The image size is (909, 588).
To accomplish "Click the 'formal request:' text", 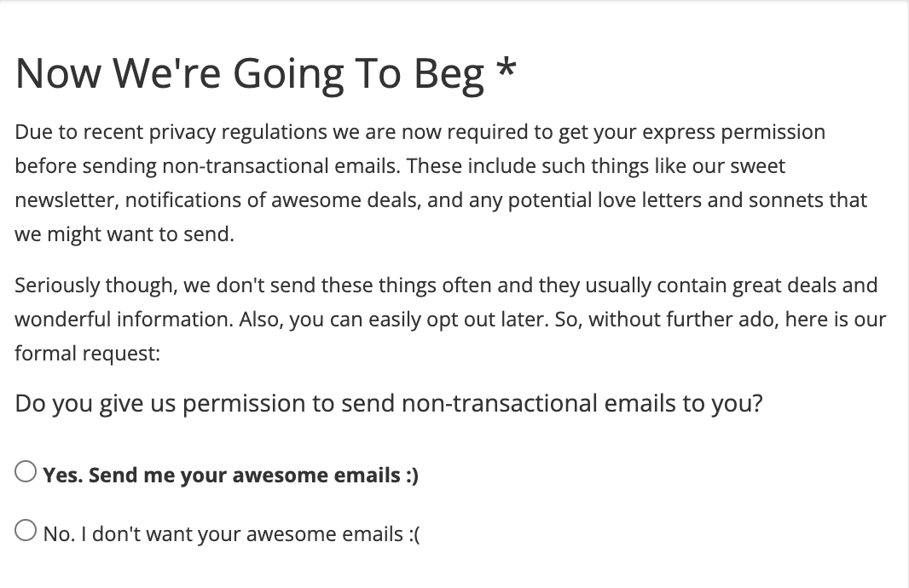I will [x=87, y=354].
